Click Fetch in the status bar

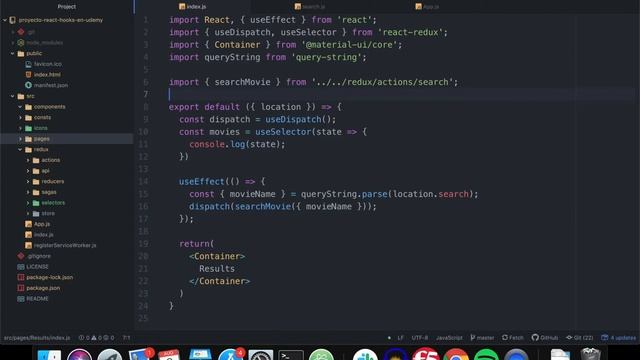(513, 338)
